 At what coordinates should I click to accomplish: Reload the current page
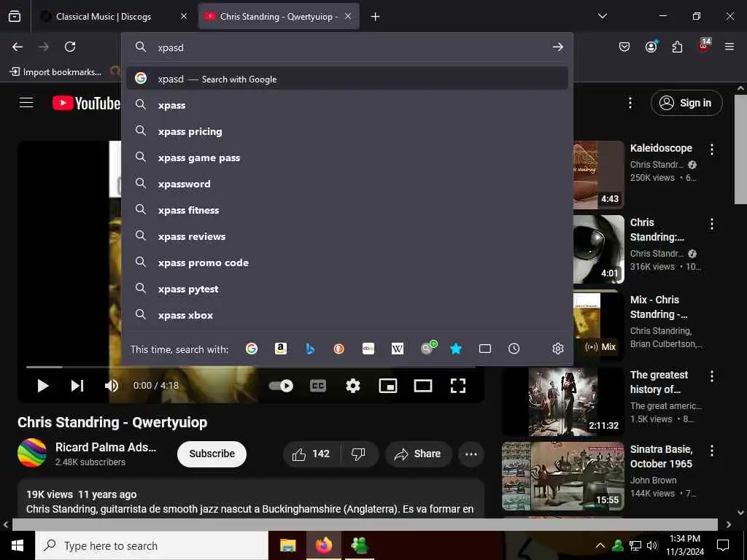tap(70, 47)
